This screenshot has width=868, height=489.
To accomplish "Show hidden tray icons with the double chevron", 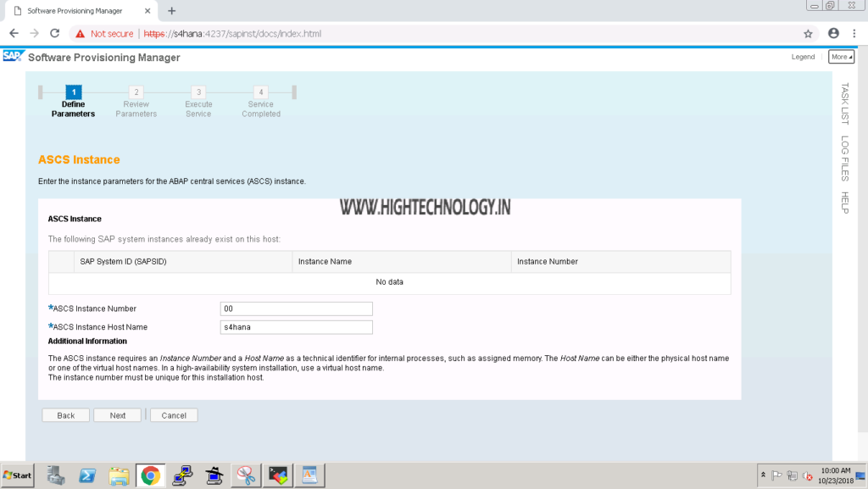I will pyautogui.click(x=763, y=475).
